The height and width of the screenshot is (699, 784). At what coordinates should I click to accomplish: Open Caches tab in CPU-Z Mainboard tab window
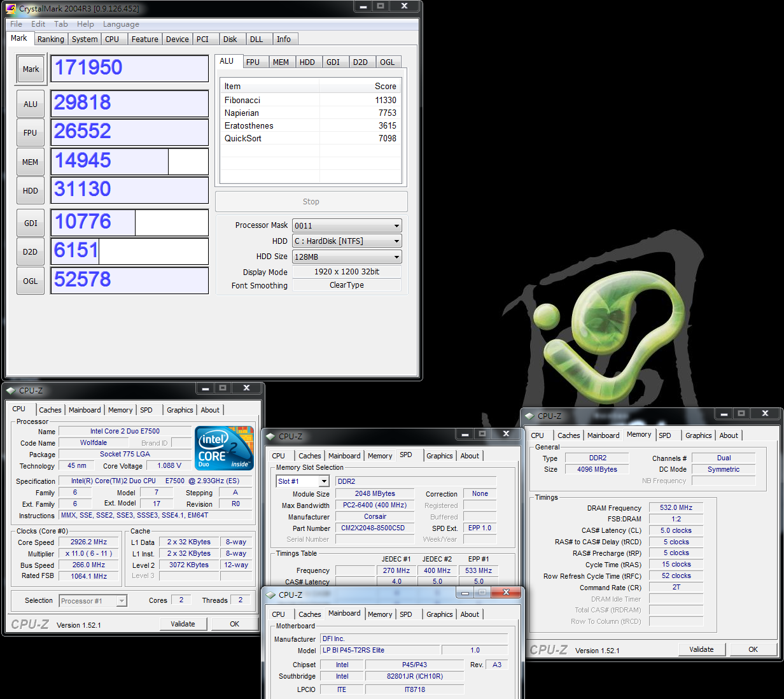point(310,614)
